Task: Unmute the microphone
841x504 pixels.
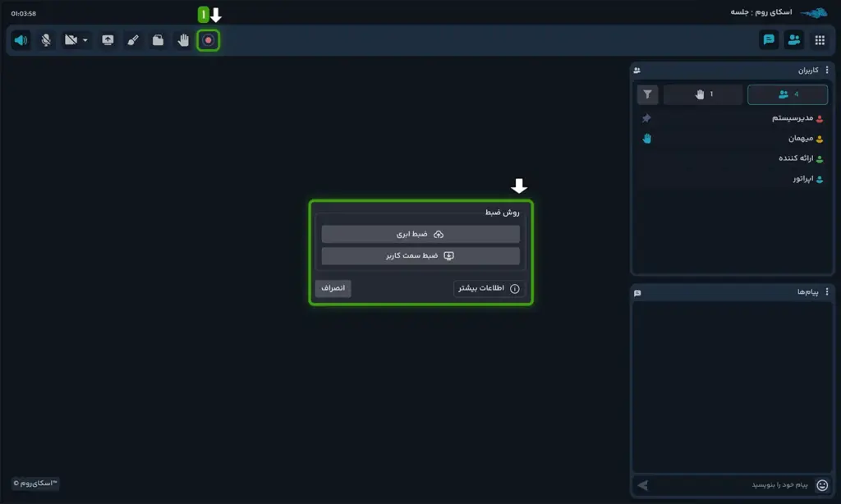Action: [46, 40]
